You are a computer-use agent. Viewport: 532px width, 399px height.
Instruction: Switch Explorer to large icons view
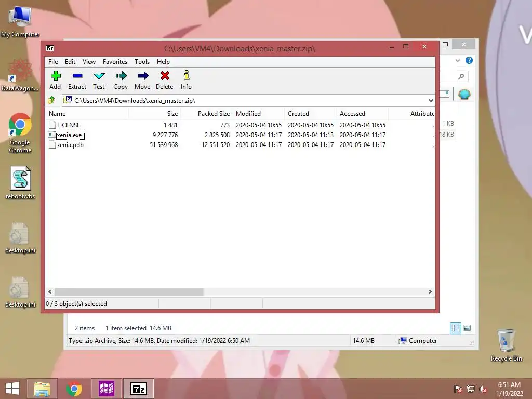[x=467, y=328]
